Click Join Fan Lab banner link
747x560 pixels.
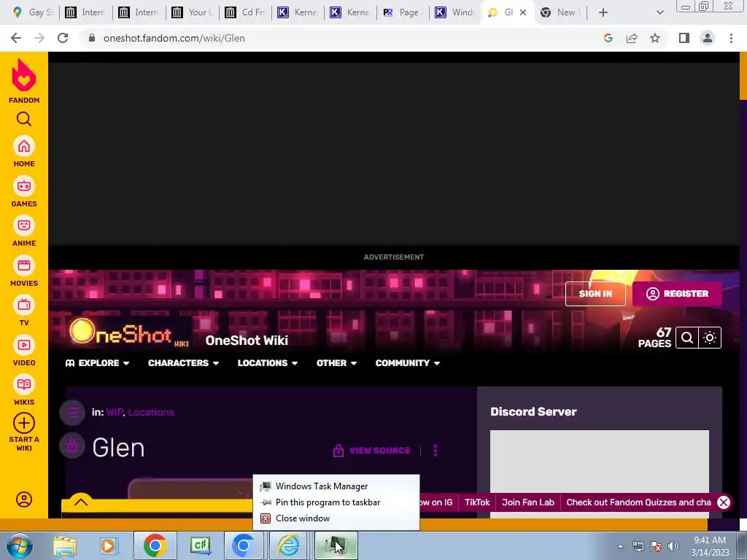click(528, 502)
